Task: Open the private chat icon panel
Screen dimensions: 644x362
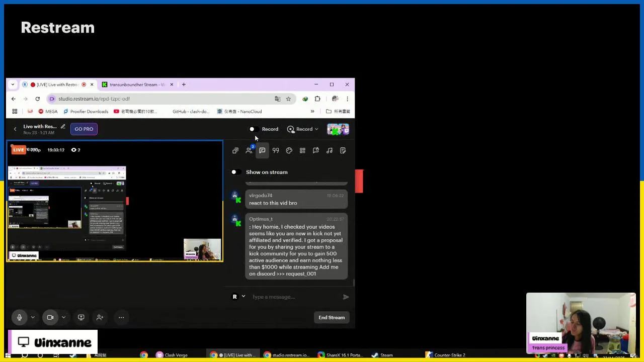Action: click(x=316, y=150)
